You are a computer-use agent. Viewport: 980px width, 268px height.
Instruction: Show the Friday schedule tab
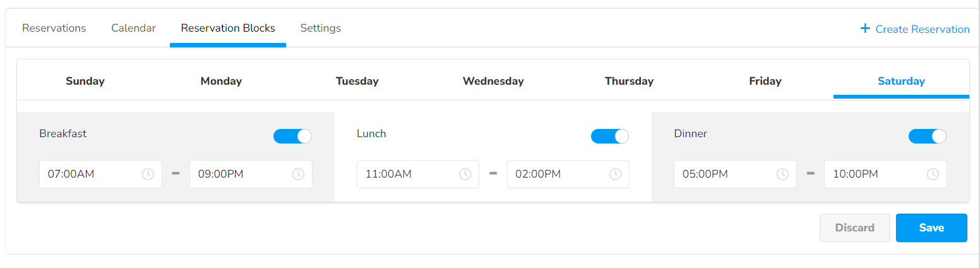point(765,81)
